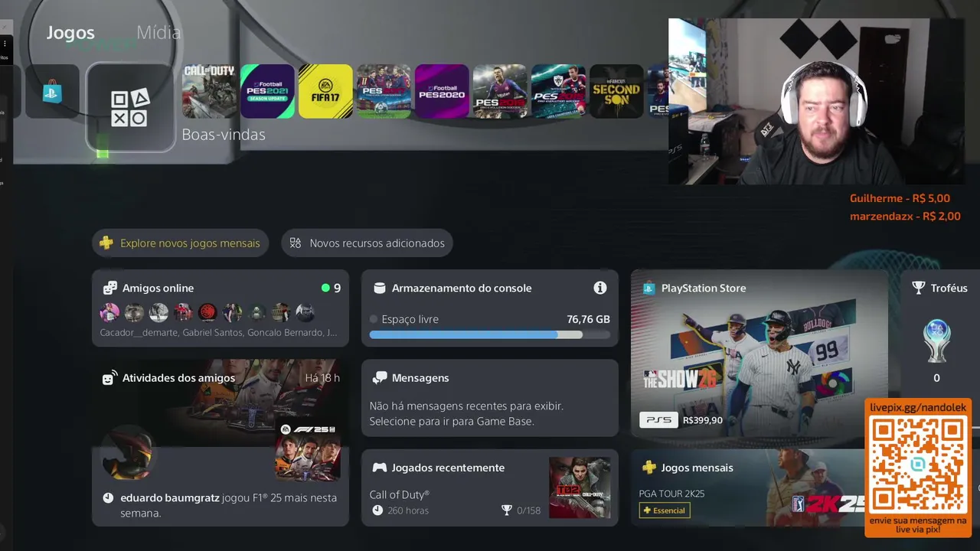Screen dimensions: 980x551
Task: Open eduardo baumgratz's helmet avatar
Action: 127,452
